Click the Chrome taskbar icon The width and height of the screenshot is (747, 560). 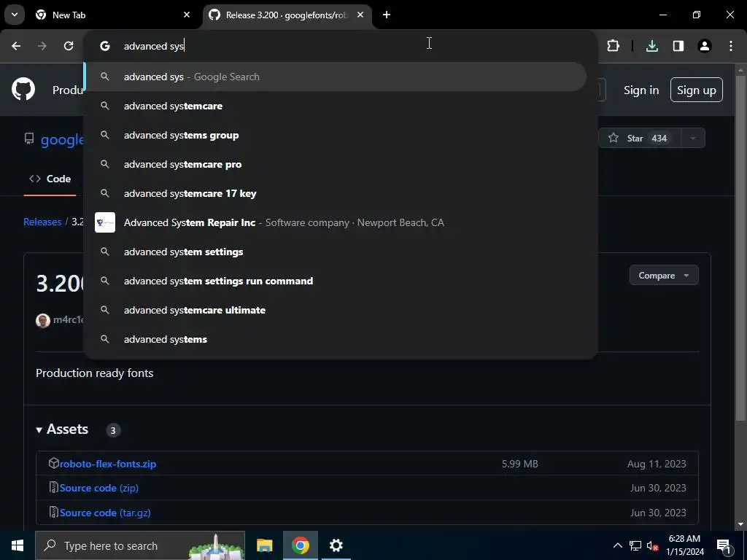[x=300, y=545]
